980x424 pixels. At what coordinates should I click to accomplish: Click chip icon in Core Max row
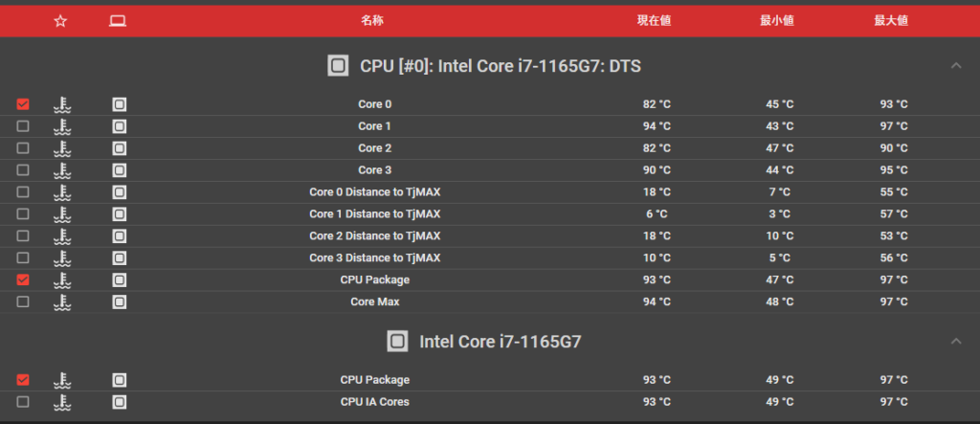[x=119, y=302]
